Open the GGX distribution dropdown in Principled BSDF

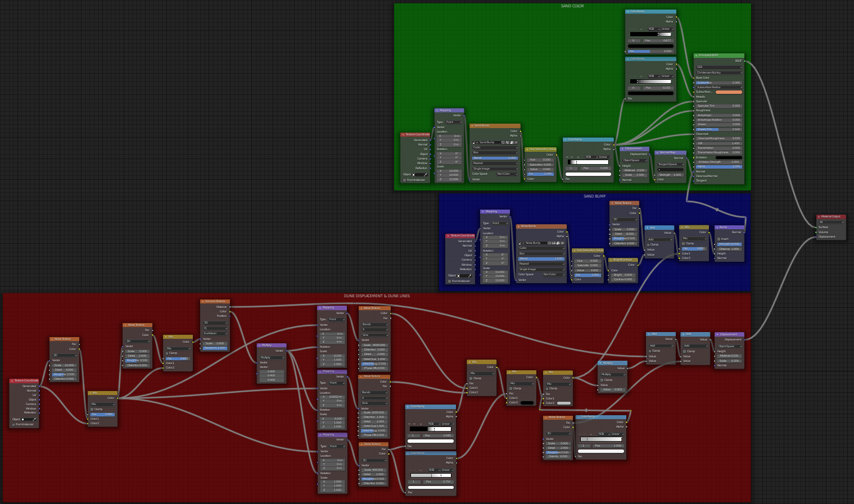click(719, 67)
